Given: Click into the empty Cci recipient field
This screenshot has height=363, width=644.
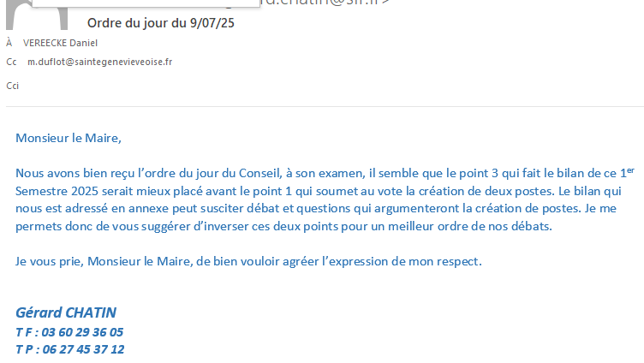Looking at the screenshot, I should coord(329,86).
